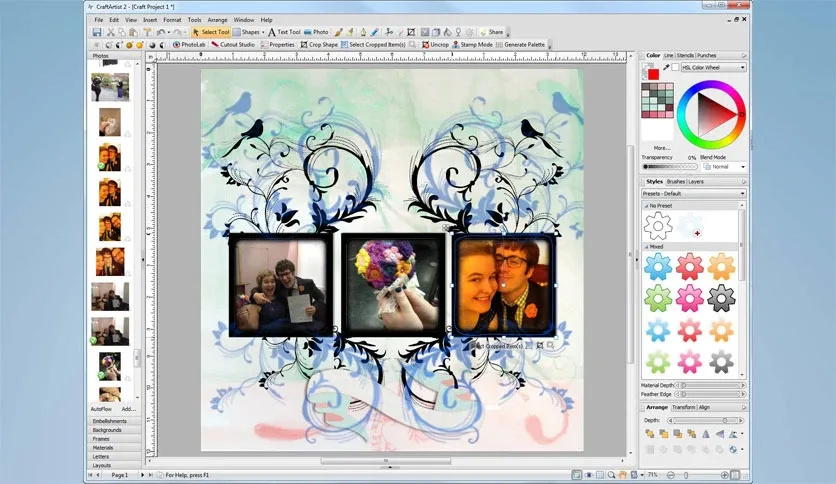Open PhotoLab from the toolbar
Viewport: 836px width, 484px height.
point(189,45)
